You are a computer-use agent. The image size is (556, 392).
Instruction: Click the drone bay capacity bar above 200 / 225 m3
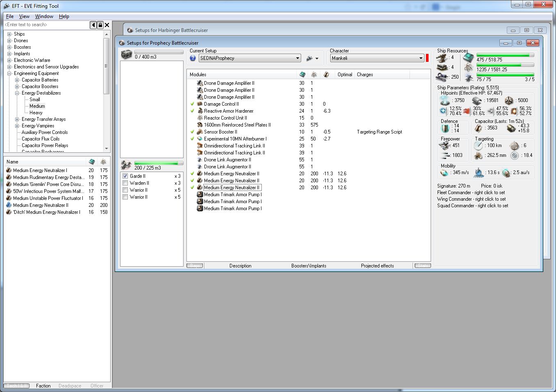point(159,163)
